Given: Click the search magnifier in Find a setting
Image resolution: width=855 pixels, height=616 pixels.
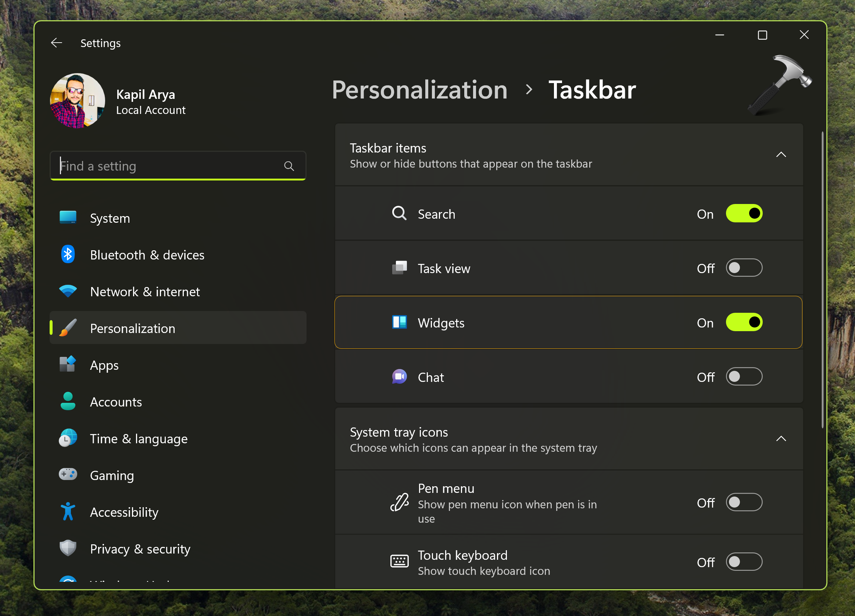Looking at the screenshot, I should tap(289, 166).
